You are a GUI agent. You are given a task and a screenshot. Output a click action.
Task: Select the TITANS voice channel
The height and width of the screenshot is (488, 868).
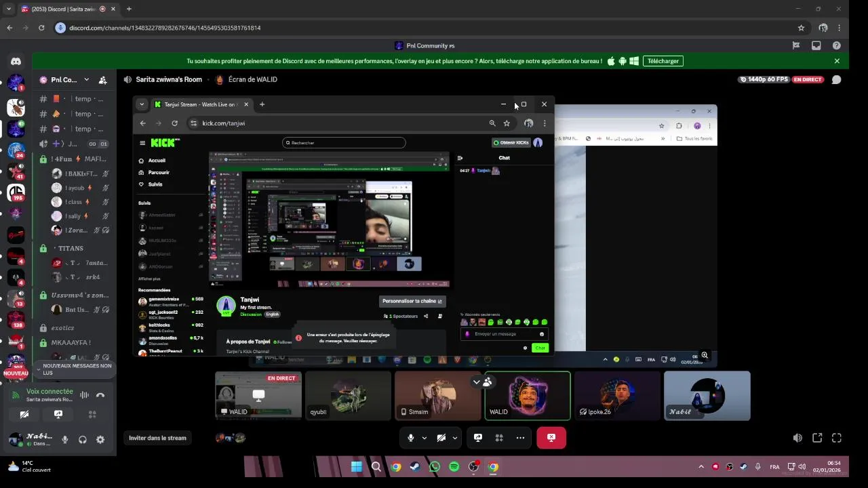pyautogui.click(x=74, y=249)
